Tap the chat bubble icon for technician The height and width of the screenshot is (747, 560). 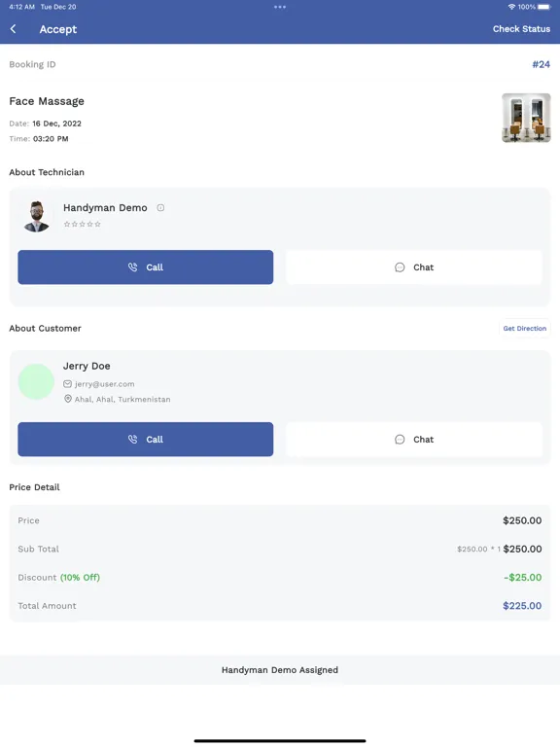pos(400,267)
